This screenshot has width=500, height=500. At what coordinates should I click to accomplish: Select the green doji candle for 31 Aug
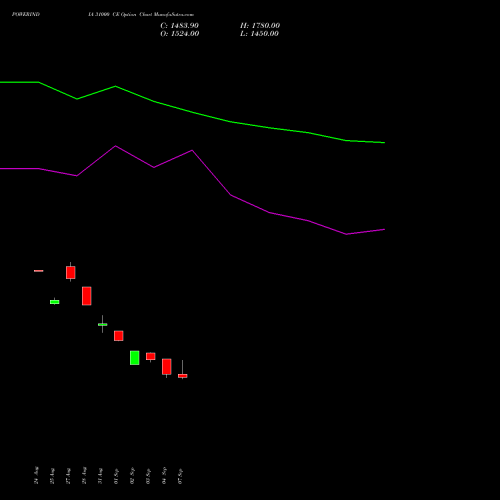coord(103,324)
